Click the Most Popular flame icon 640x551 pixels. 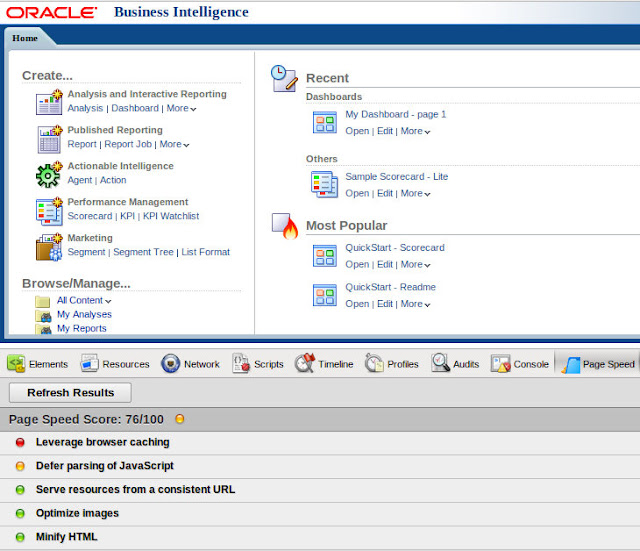[x=285, y=226]
